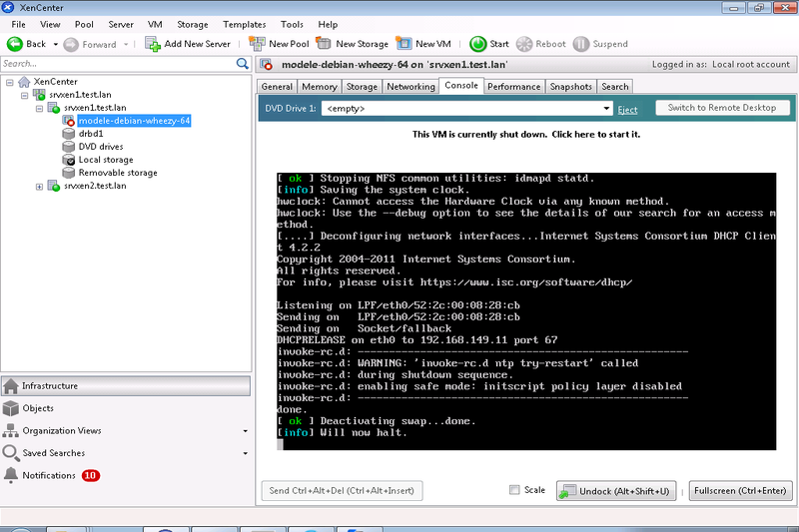Click the srvxen1.test.lan pool icon
The image size is (799, 532).
(x=39, y=95)
